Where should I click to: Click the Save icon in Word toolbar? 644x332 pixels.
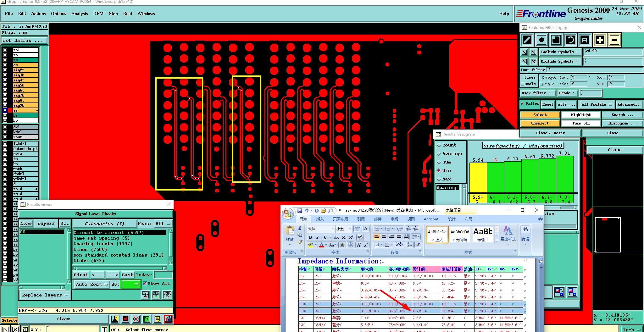point(299,210)
